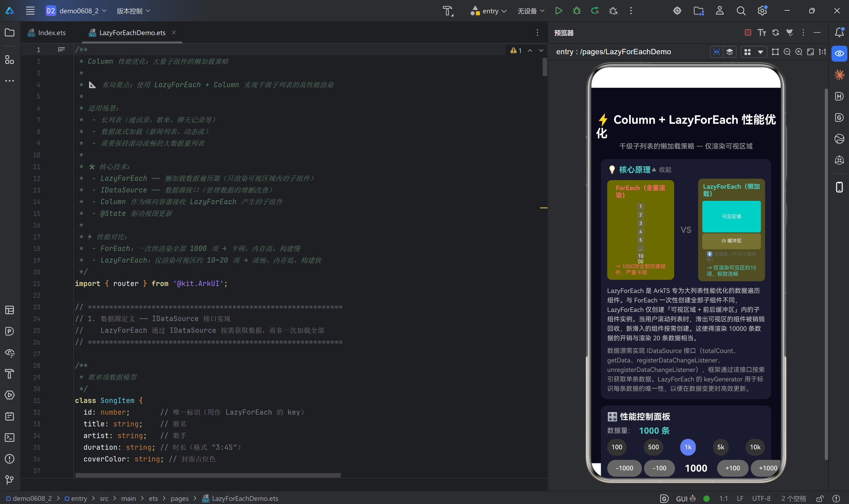Open the main hamburger menu

pyautogui.click(x=30, y=11)
